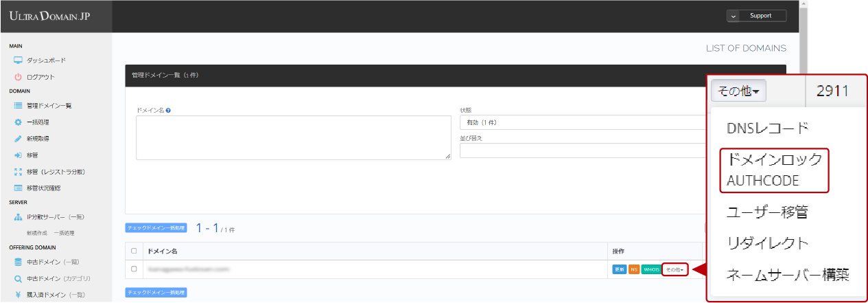Click the top チェックドメイン一括処理 button
Screen dimensions: 868x303
tap(156, 228)
